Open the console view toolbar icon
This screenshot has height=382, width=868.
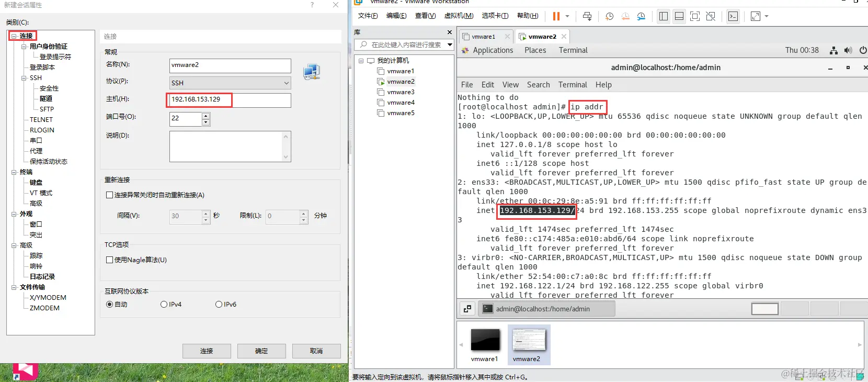(x=733, y=16)
